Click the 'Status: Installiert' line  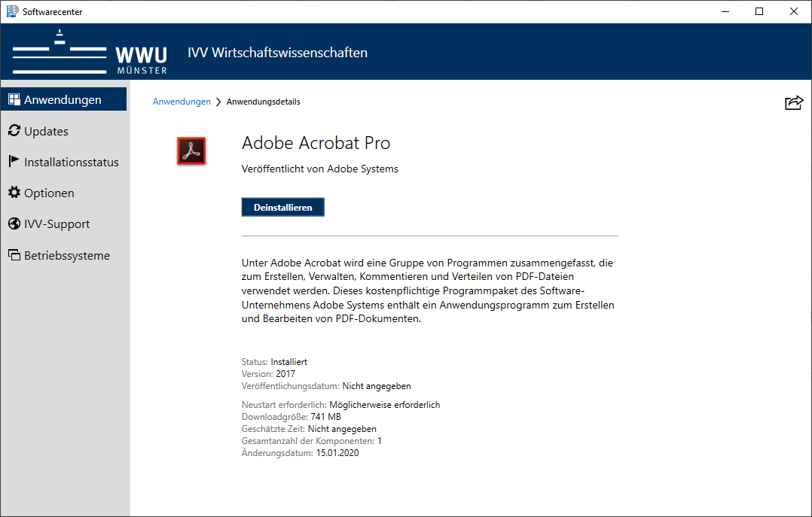pyautogui.click(x=274, y=362)
